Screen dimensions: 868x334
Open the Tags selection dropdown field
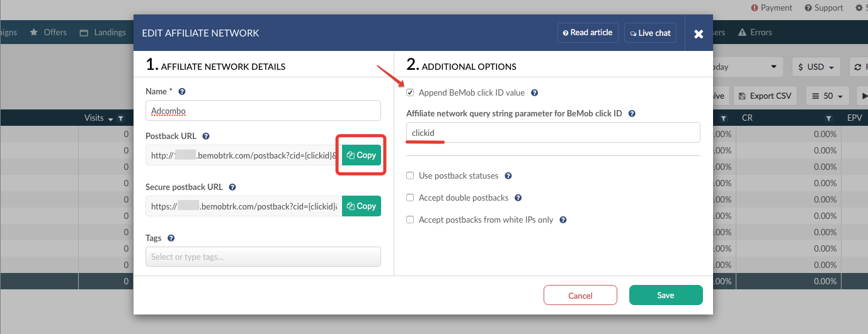263,257
